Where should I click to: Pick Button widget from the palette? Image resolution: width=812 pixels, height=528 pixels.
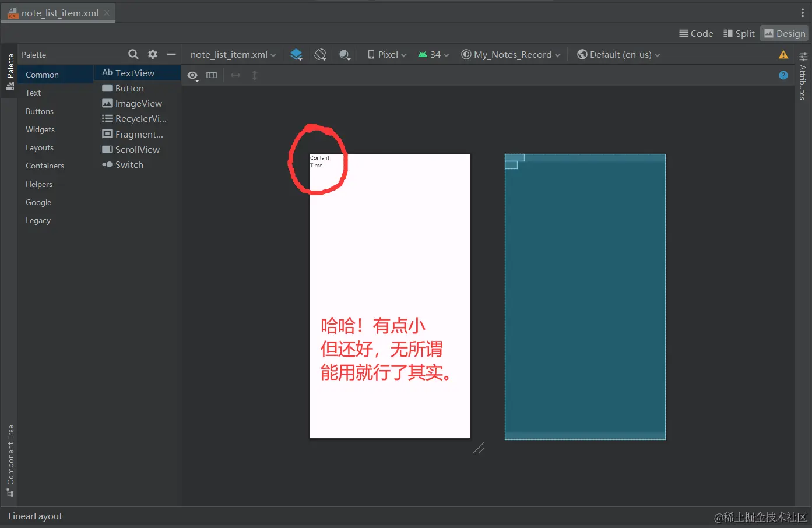(138, 88)
